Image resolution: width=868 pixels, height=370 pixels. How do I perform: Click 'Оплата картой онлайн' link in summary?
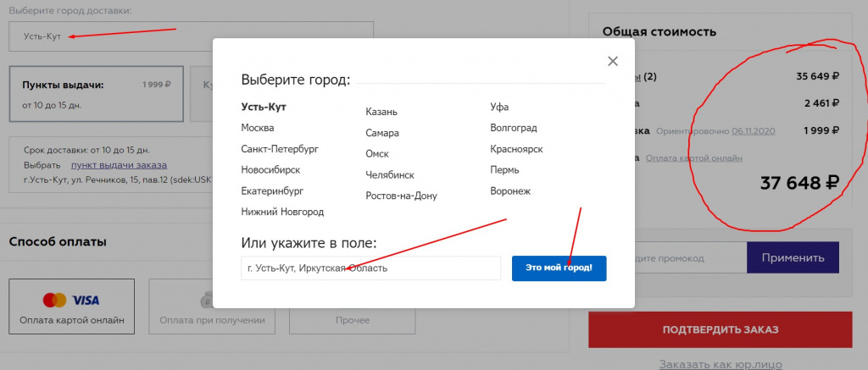pos(694,158)
